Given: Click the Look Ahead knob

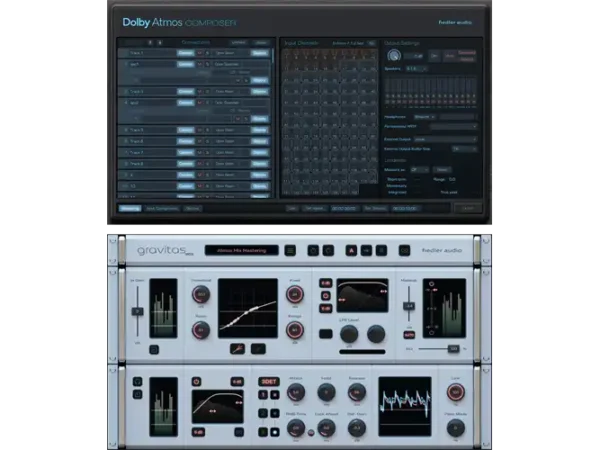Looking at the screenshot, I should (x=326, y=428).
